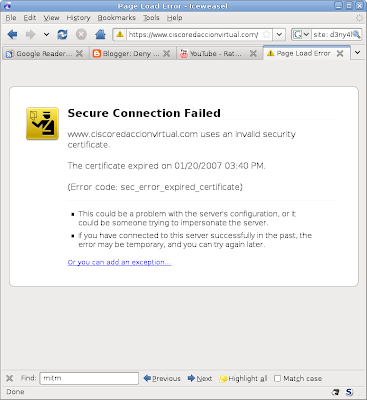Go back using the blue Back arrow
The image size is (367, 400).
coord(12,34)
